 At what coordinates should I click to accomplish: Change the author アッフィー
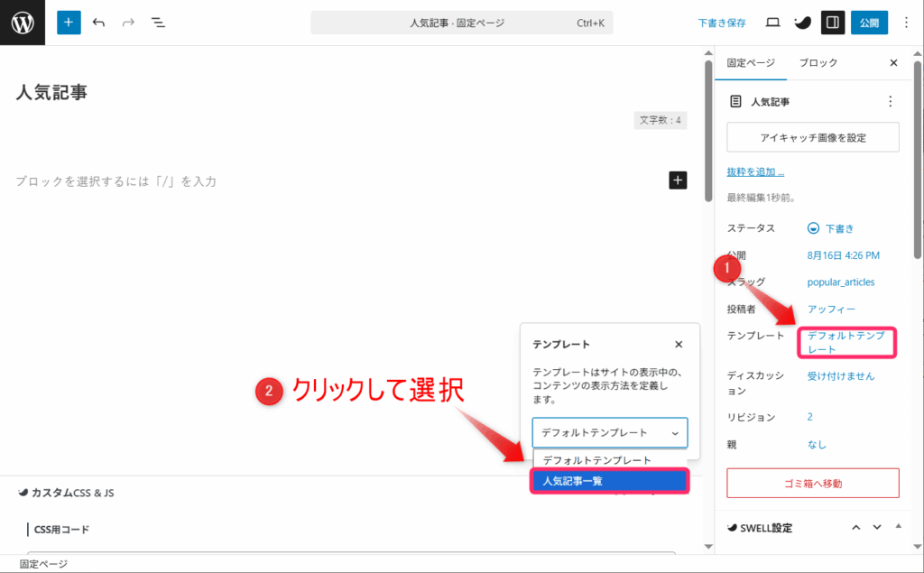831,309
